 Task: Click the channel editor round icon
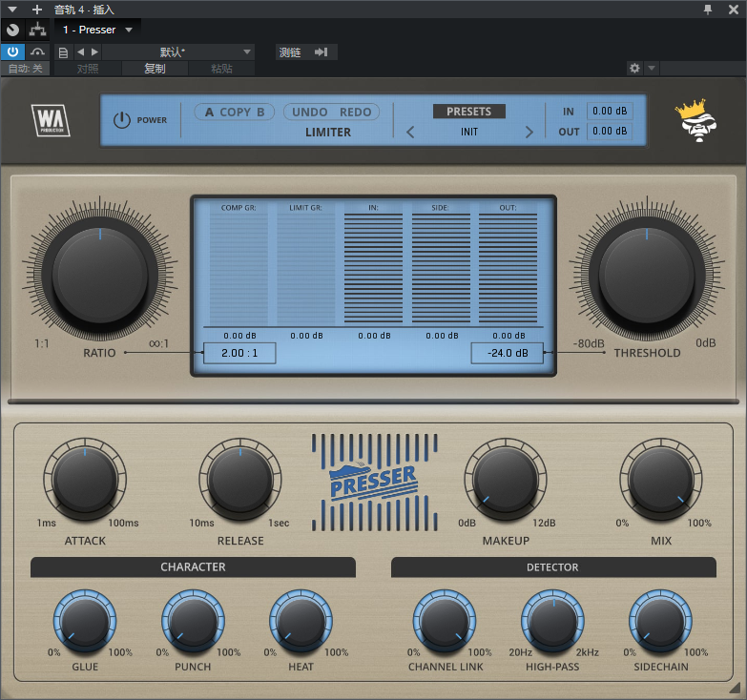tap(12, 30)
